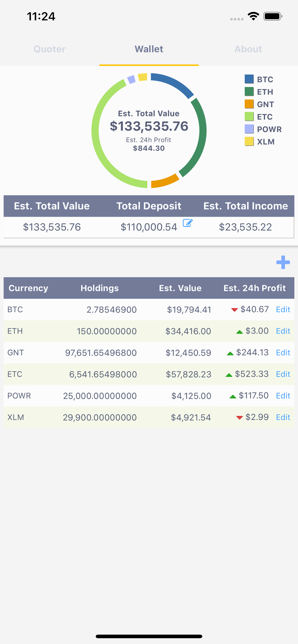Viewport: 298px width, 644px height.
Task: Edit the GNT holdings entry
Action: (283, 353)
